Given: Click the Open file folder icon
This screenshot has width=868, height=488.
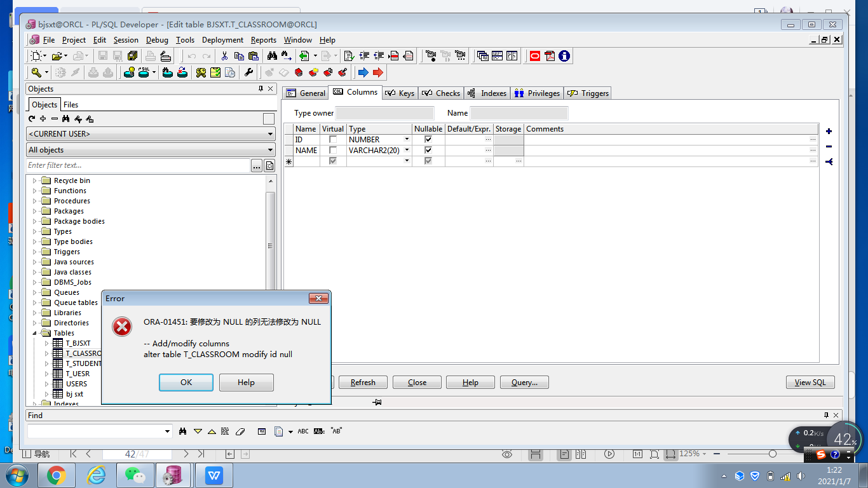Looking at the screenshot, I should [x=57, y=56].
